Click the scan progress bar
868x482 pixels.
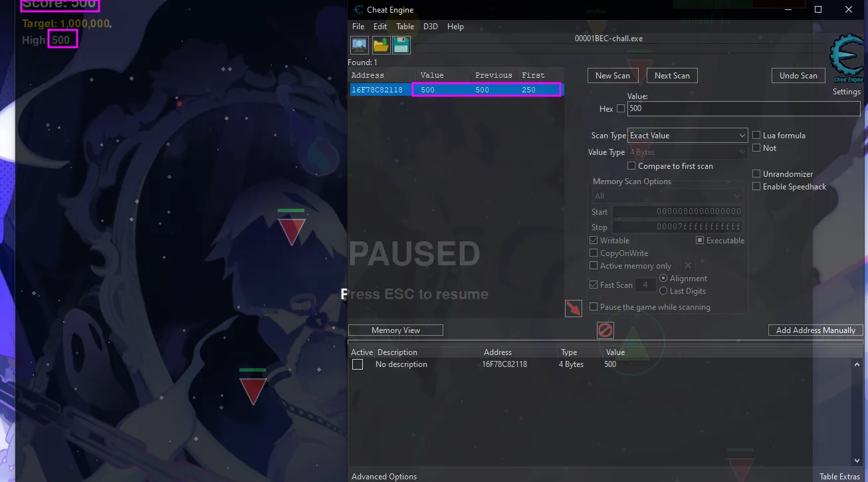tap(621, 49)
